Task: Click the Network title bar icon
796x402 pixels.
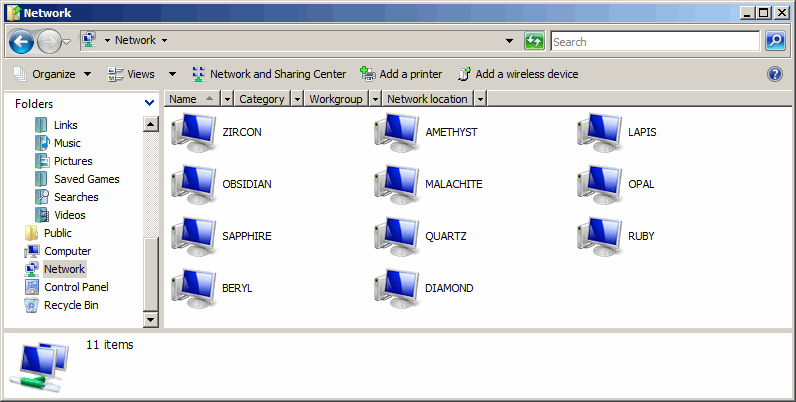Action: pos(14,13)
